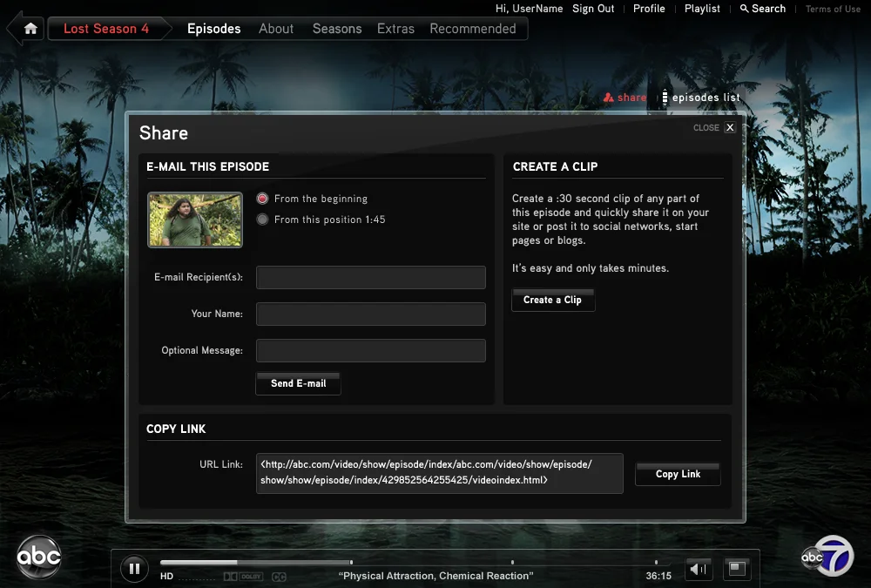Open the Terms of Use link
The width and height of the screenshot is (871, 588).
click(x=833, y=9)
